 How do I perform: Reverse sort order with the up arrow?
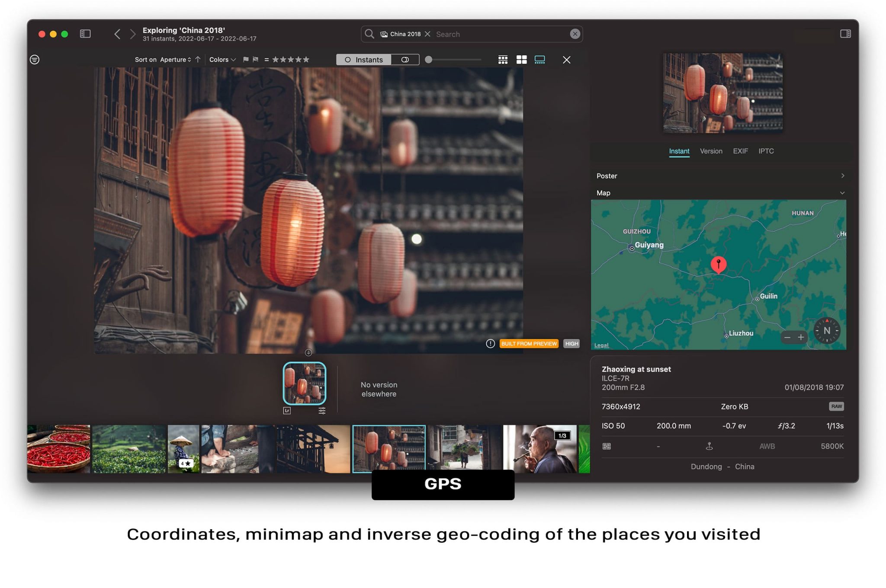point(198,59)
